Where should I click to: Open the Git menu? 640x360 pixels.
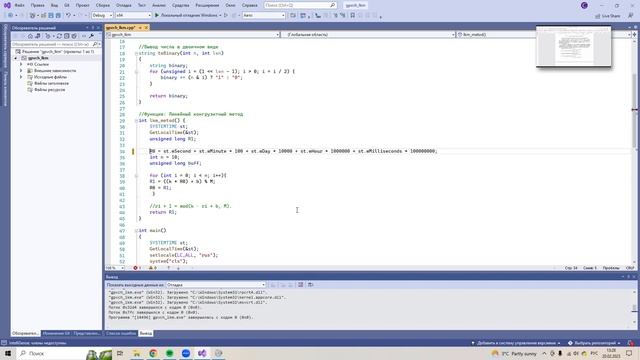[67, 5]
